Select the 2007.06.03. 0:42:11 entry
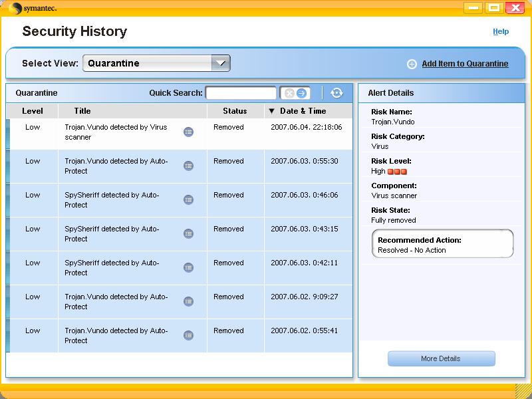Image resolution: width=532 pixels, height=399 pixels. pyautogui.click(x=180, y=268)
